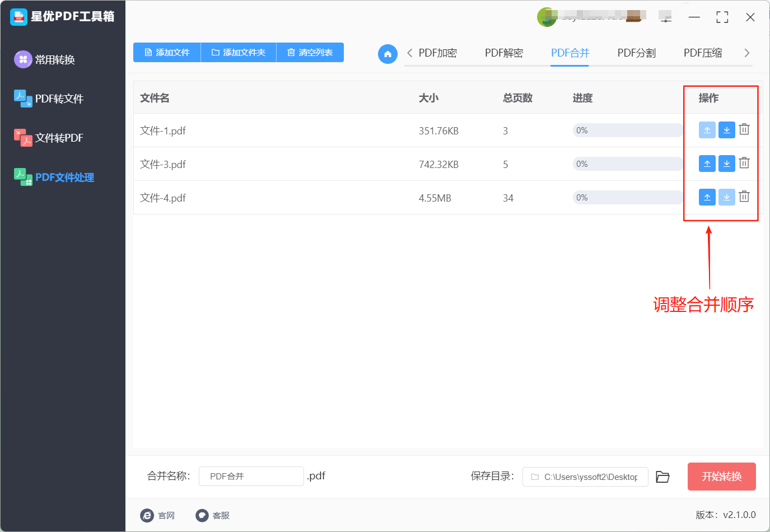Click the progress bar of 文件-4.pdf
The width and height of the screenshot is (770, 532).
627,198
